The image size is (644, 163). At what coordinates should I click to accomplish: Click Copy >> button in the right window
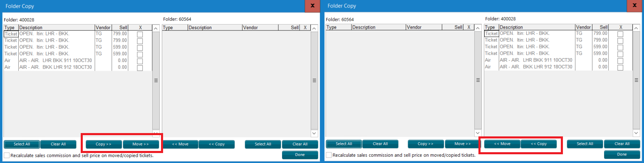[x=426, y=144]
